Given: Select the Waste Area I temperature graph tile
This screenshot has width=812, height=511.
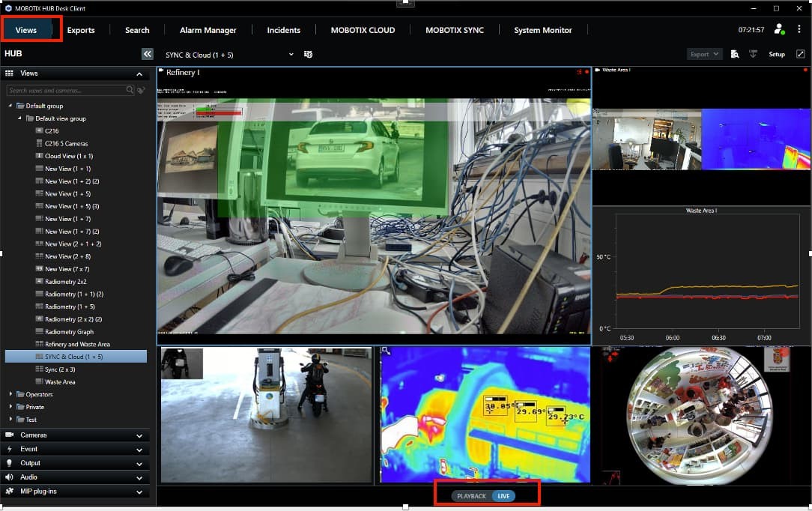Looking at the screenshot, I should (702, 276).
